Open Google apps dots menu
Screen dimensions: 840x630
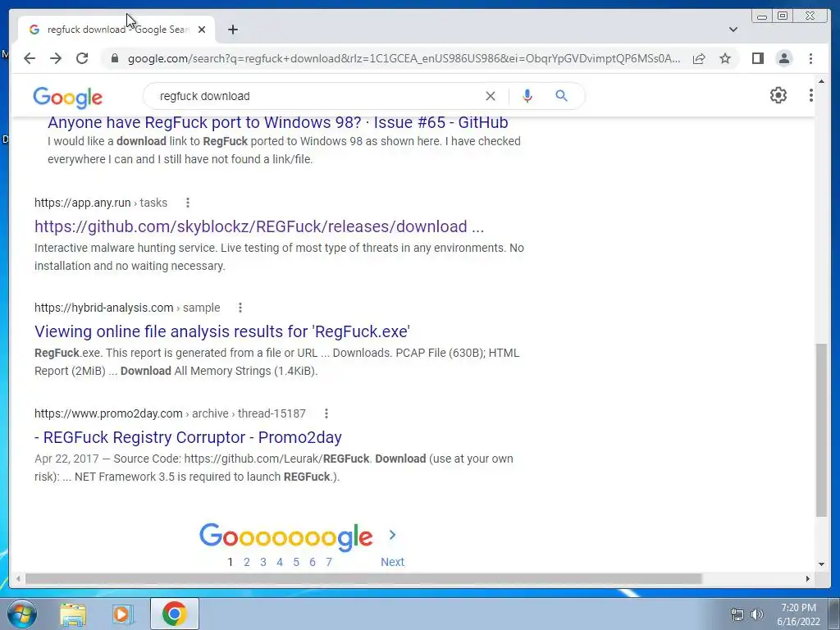810,95
